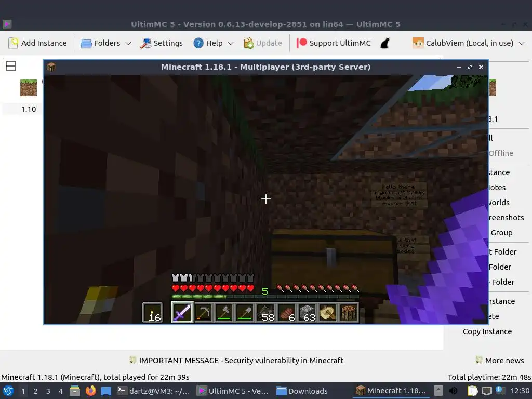Viewport: 532px width, 399px height.
Task: Click the update notifier tray icon
Action: (x=500, y=391)
